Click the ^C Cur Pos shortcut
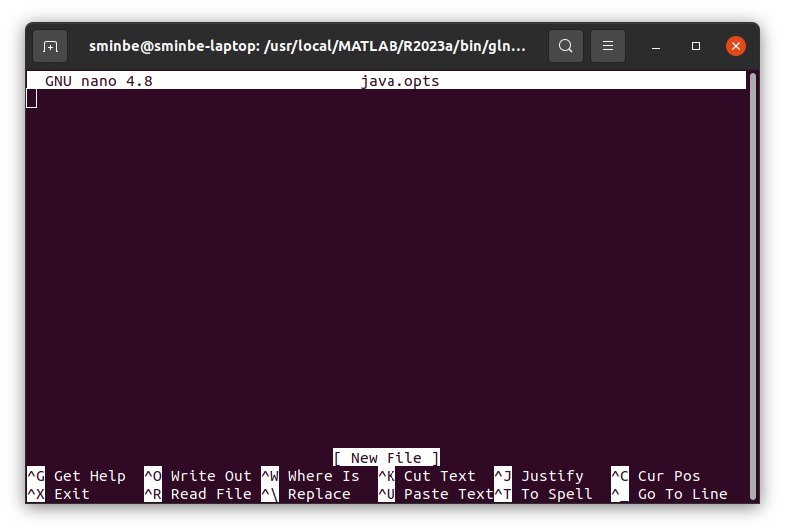This screenshot has width=785, height=532. click(x=656, y=476)
